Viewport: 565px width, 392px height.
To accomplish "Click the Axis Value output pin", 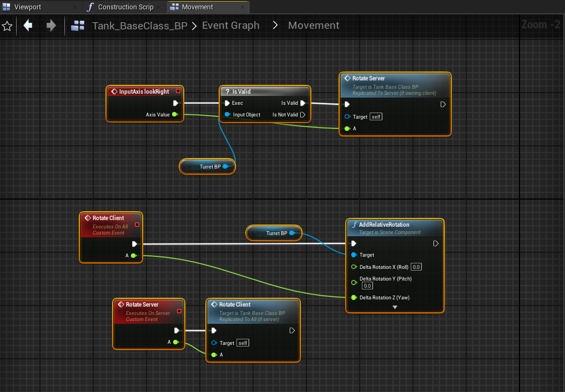I will [x=175, y=114].
